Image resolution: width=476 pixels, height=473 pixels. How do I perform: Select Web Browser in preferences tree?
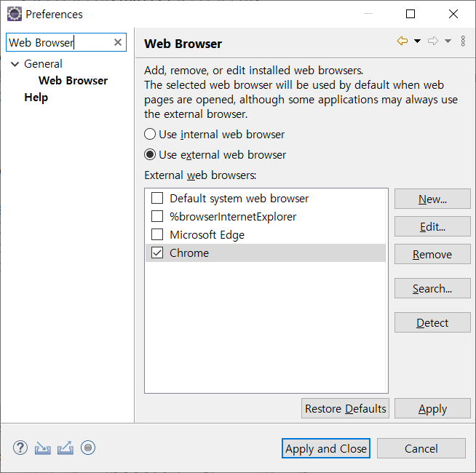74,81
